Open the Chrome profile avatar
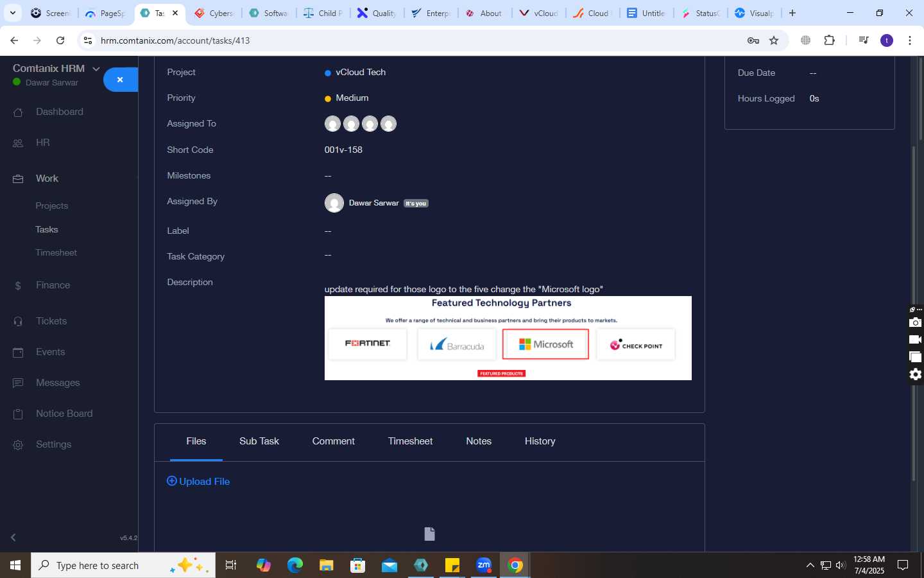Screen dimensions: 924x578 887,40
